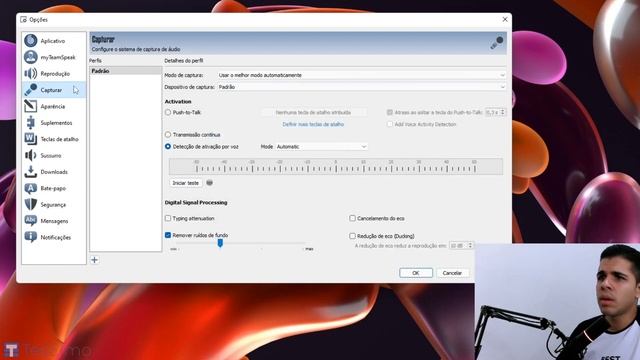The image size is (640, 360).
Task: Click the Iniciar teste button
Action: (x=185, y=183)
